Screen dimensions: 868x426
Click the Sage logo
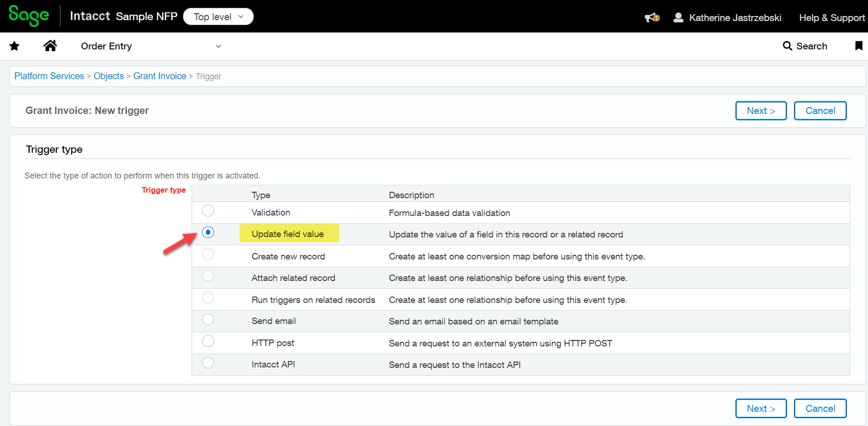(x=29, y=16)
